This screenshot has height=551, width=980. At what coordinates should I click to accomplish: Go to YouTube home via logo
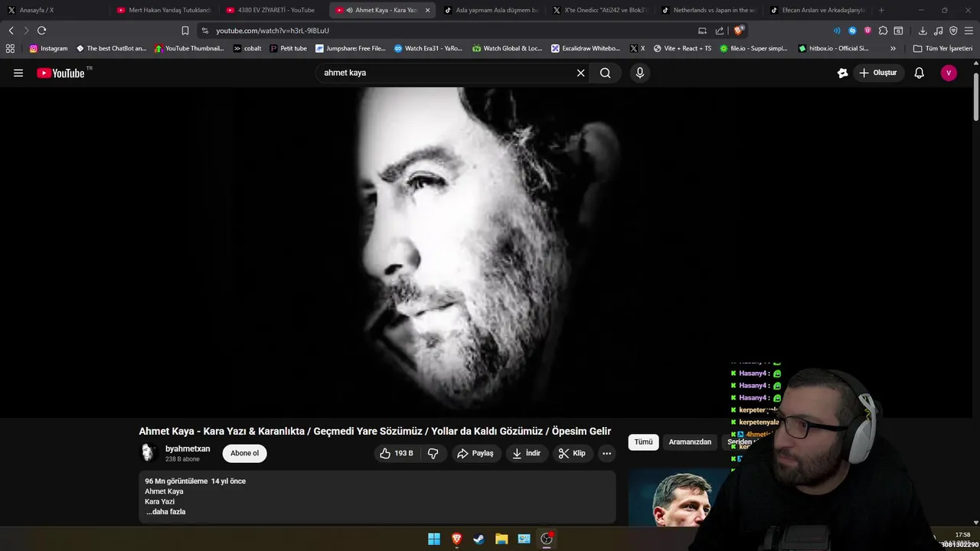click(x=60, y=73)
